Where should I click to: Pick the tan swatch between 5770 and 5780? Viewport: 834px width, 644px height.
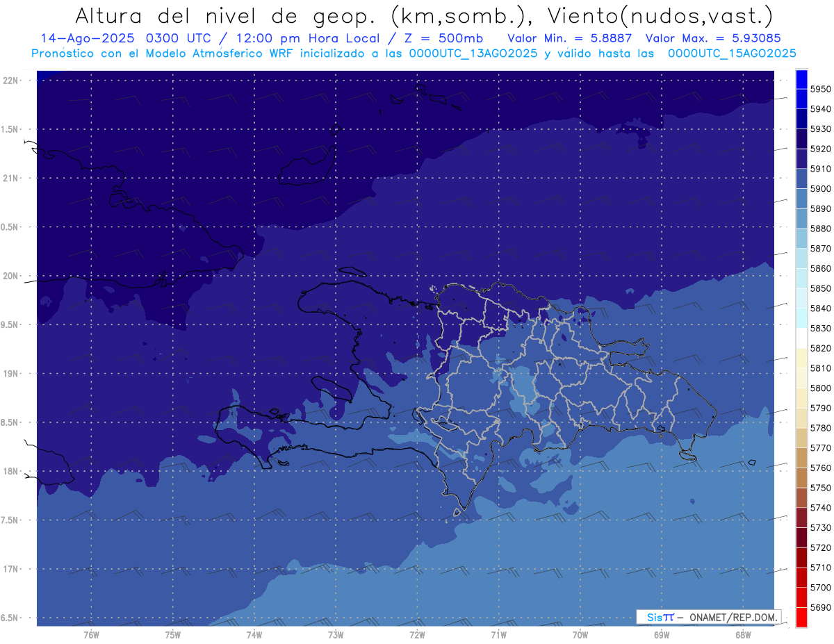coord(801,438)
